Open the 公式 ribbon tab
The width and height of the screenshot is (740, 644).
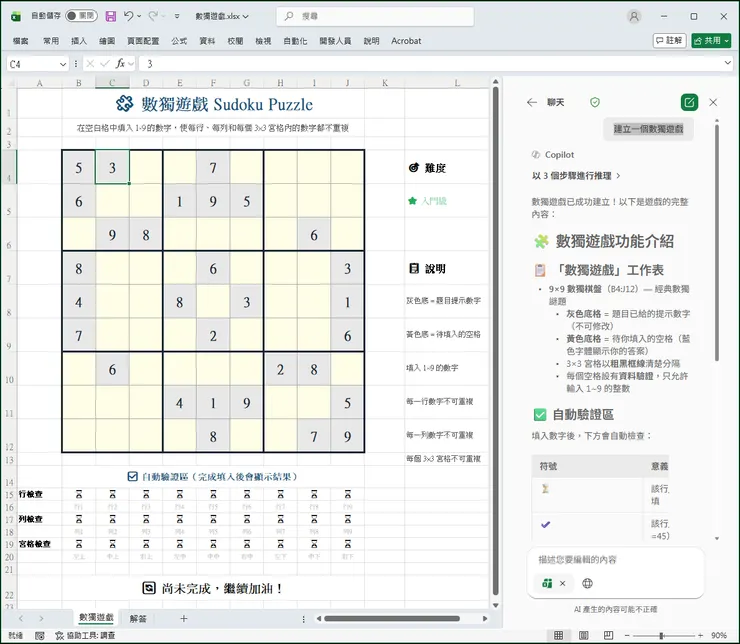pos(179,41)
